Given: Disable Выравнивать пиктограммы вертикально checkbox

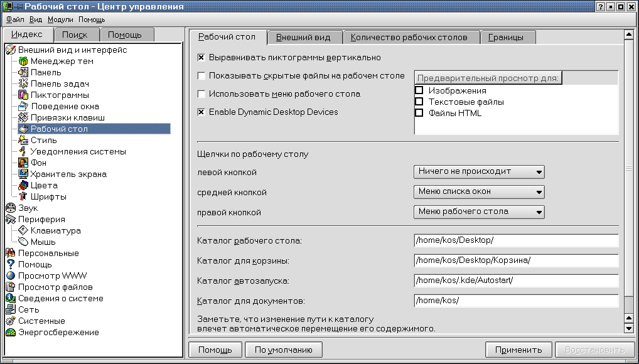Looking at the screenshot, I should [x=201, y=58].
